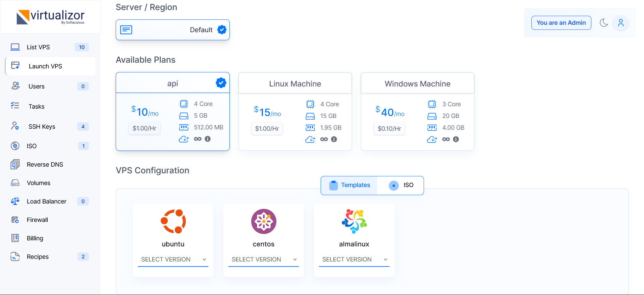Click info icon on api plan
Image resolution: width=644 pixels, height=295 pixels.
tap(208, 139)
